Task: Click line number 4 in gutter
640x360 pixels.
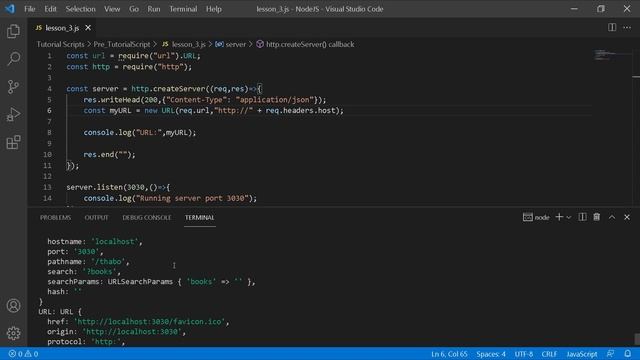Action: [x=49, y=89]
